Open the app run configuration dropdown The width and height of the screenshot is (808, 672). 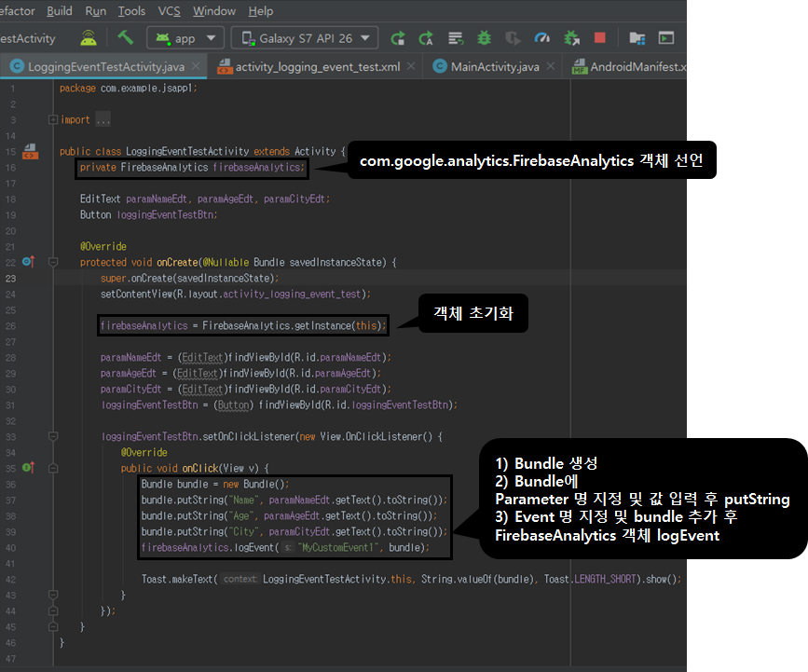[x=185, y=38]
